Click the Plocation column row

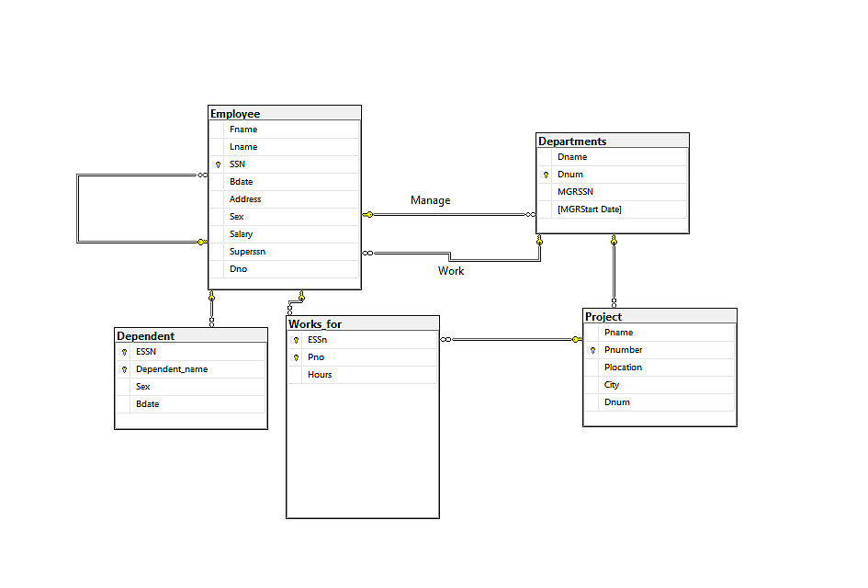click(x=659, y=367)
